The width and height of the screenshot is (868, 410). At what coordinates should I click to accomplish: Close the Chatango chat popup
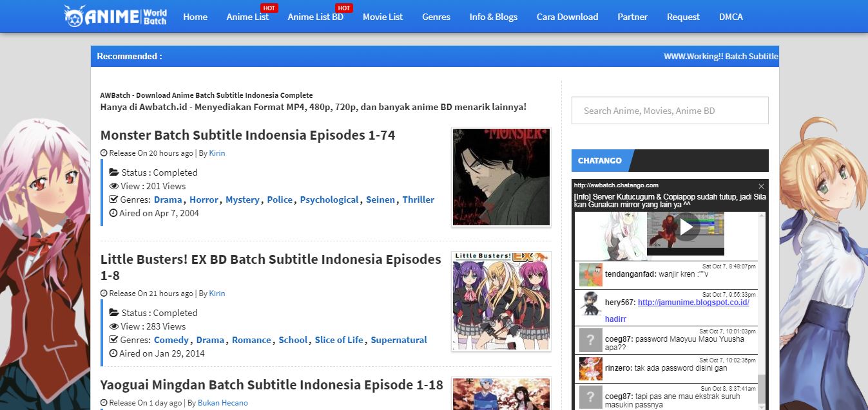pyautogui.click(x=762, y=185)
